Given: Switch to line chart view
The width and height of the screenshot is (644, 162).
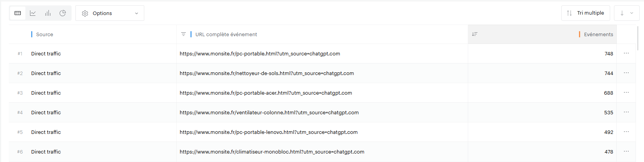Looking at the screenshot, I should 33,13.
